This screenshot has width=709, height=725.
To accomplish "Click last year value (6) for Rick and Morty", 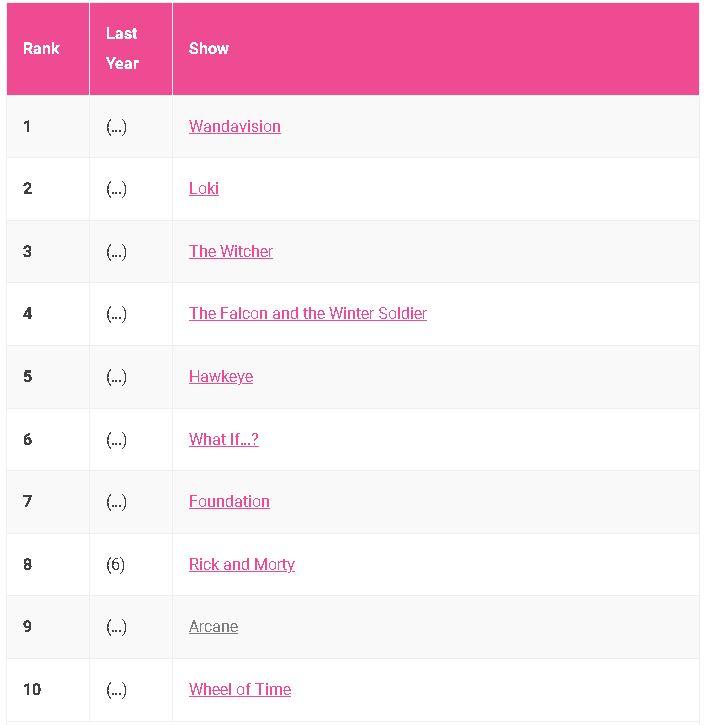I will click(115, 564).
